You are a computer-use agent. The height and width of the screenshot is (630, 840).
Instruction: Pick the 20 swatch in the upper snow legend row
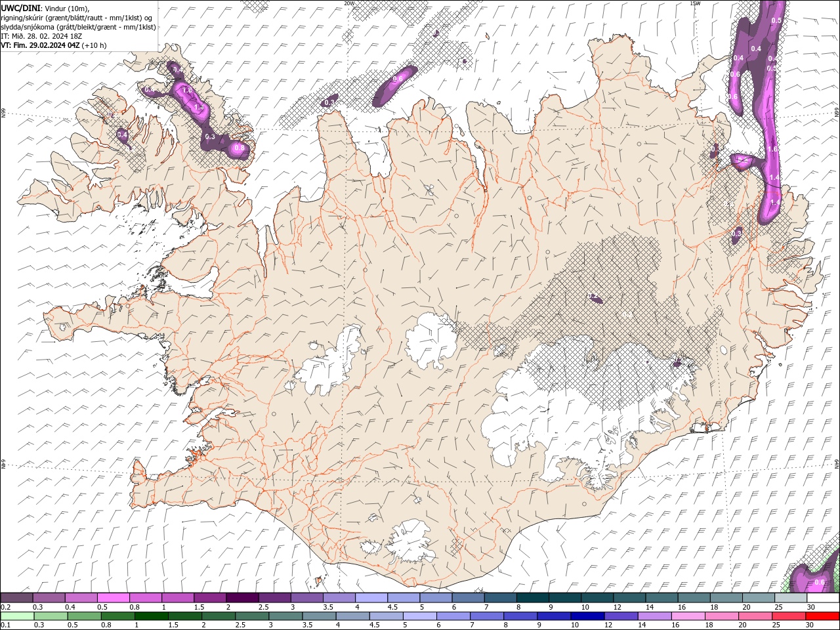758,598
